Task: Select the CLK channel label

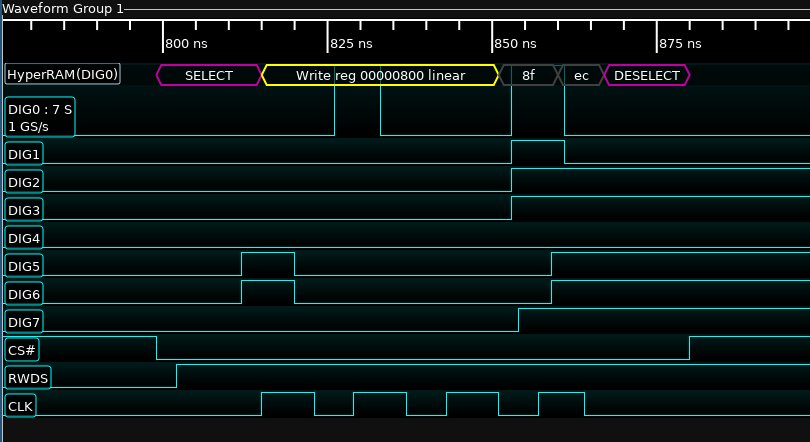Action: 21,406
